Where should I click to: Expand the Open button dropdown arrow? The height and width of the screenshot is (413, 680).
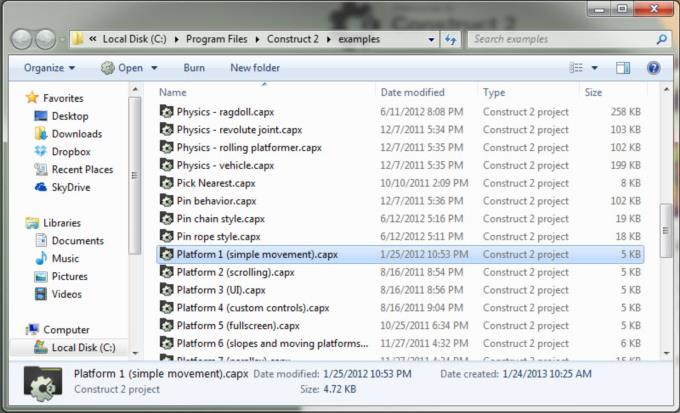(154, 68)
